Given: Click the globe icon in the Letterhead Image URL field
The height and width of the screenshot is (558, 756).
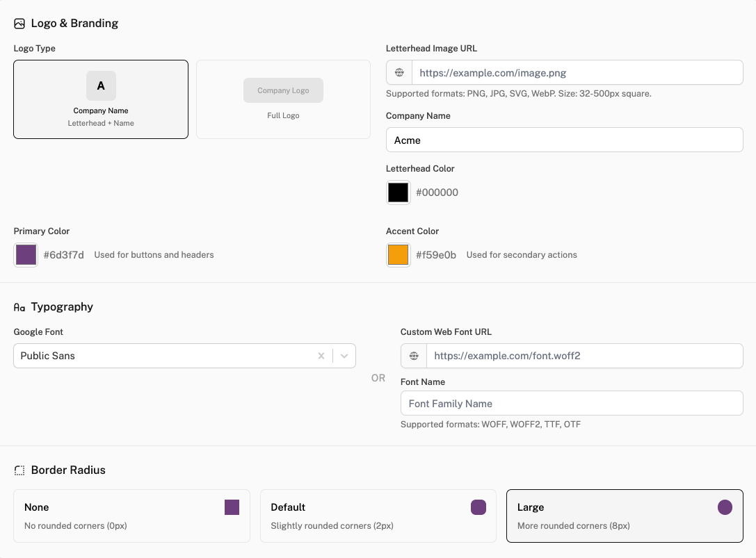Looking at the screenshot, I should click(x=399, y=72).
